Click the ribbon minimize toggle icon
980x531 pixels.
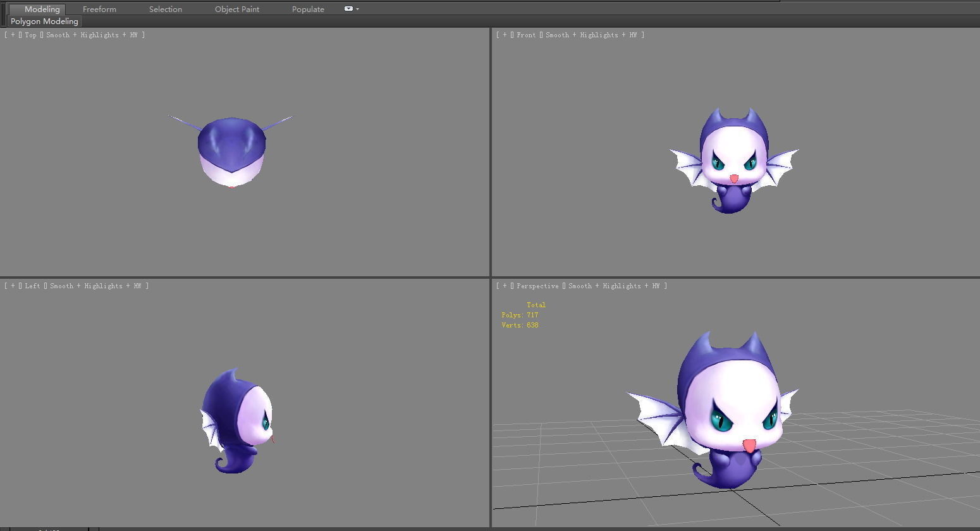click(x=348, y=9)
